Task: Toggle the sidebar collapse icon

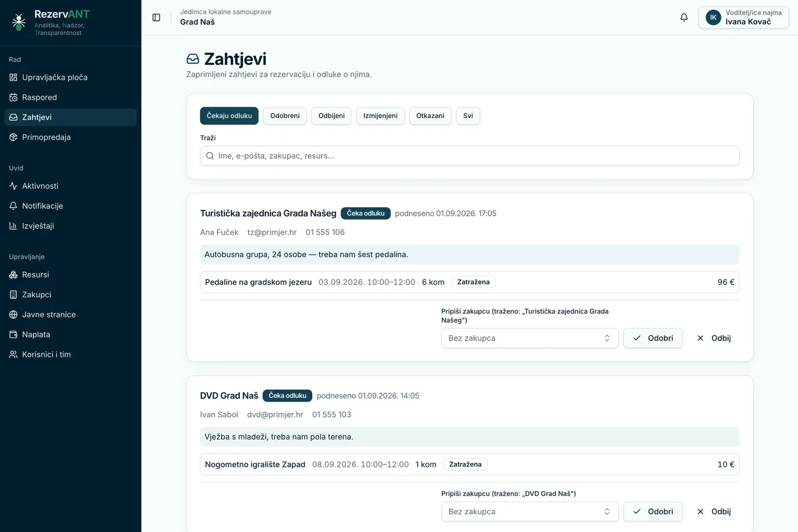Action: [x=157, y=17]
